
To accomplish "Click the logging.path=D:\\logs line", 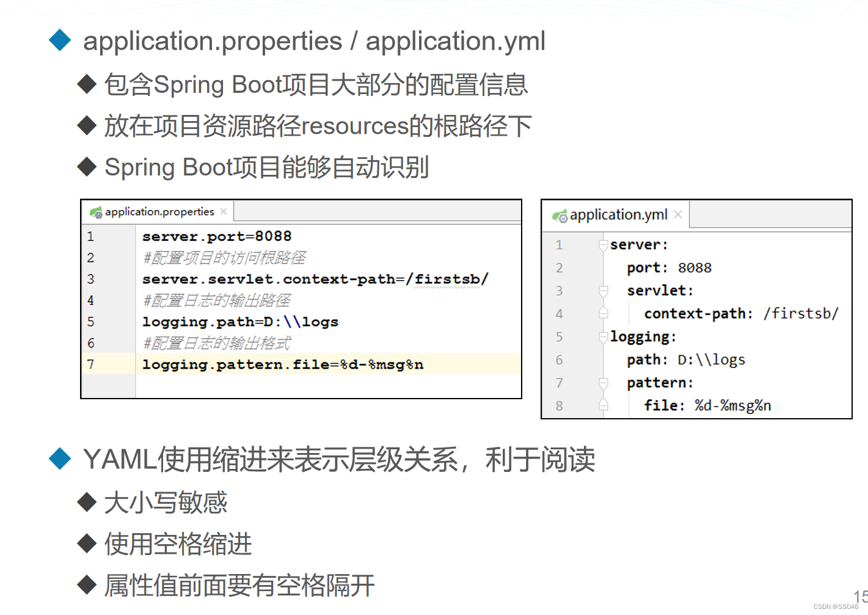I will 240,322.
